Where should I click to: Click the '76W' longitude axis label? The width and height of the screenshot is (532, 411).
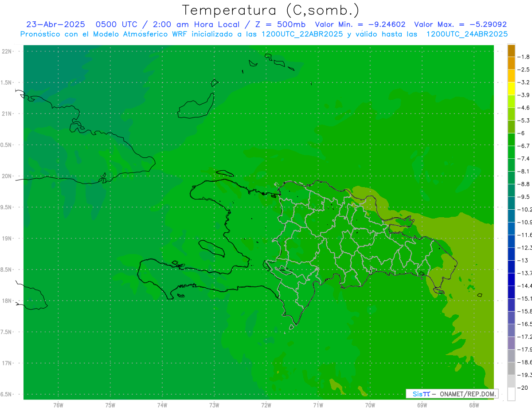58,405
